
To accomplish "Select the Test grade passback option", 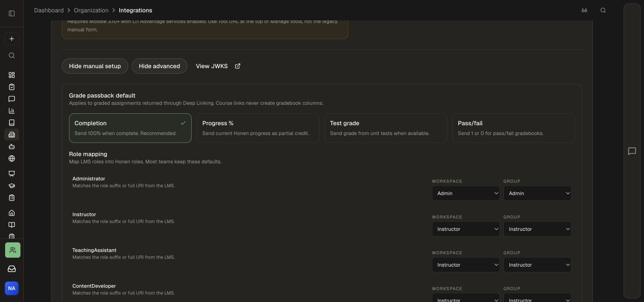I will click(x=386, y=128).
